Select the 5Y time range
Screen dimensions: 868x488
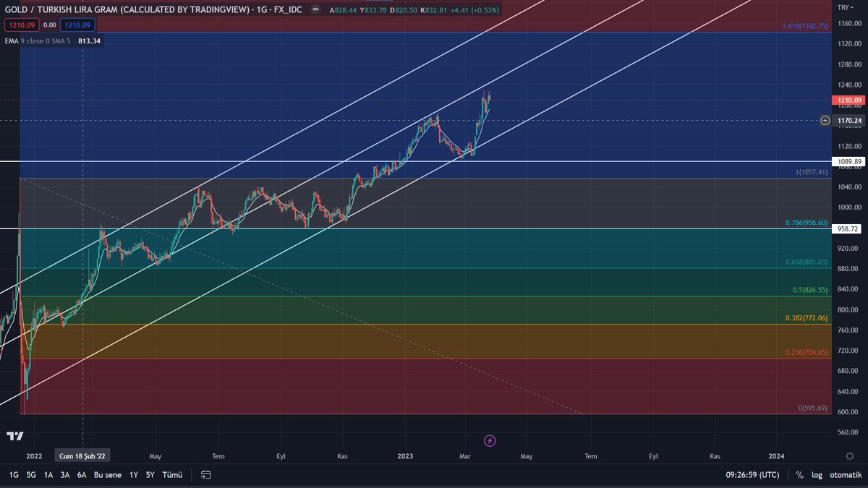pyautogui.click(x=150, y=475)
